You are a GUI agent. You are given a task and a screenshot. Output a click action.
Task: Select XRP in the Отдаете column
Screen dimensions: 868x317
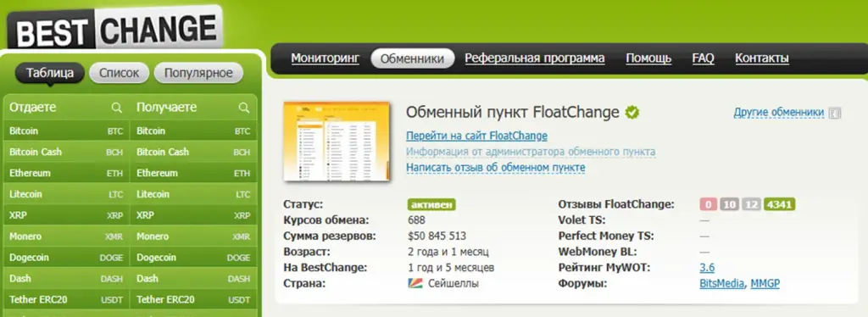click(66, 215)
